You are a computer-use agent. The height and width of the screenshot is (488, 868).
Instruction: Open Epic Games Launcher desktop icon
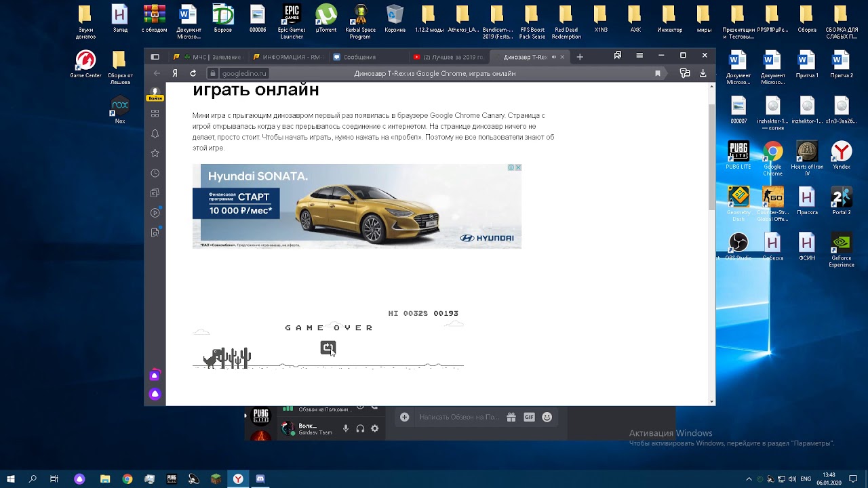[x=292, y=22]
